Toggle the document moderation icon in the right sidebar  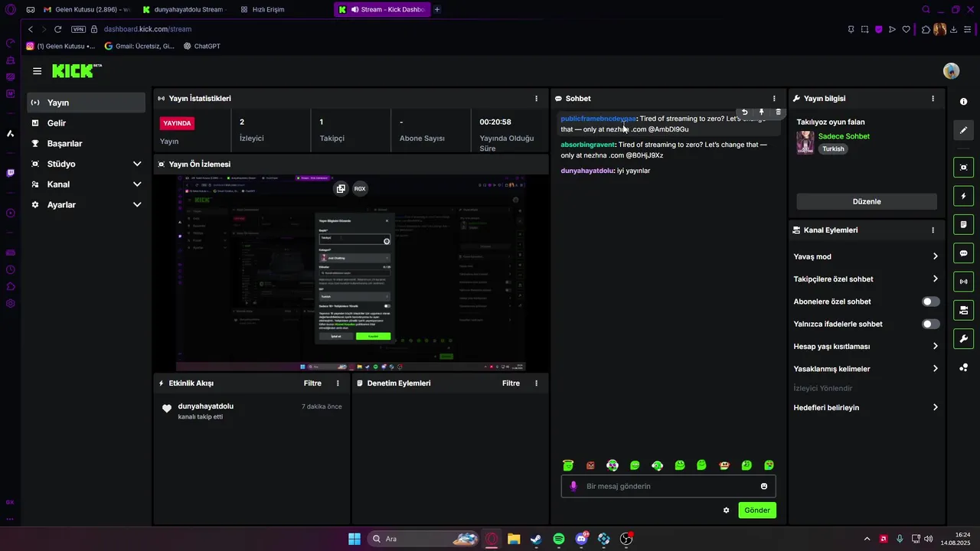pyautogui.click(x=963, y=224)
